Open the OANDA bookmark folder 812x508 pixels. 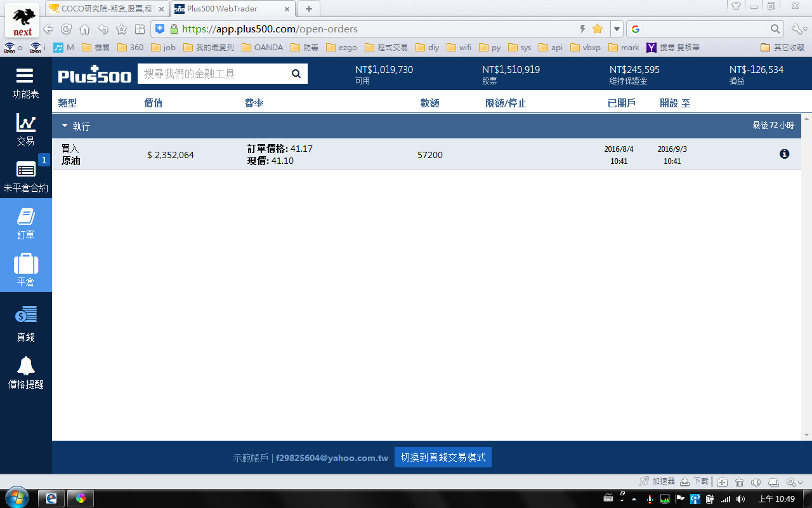262,48
